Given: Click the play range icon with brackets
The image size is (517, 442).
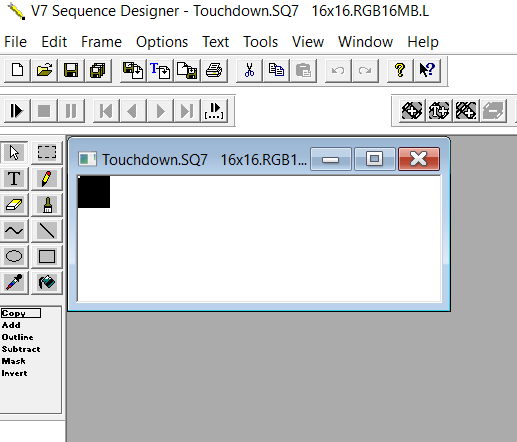Looking at the screenshot, I should pos(214,111).
